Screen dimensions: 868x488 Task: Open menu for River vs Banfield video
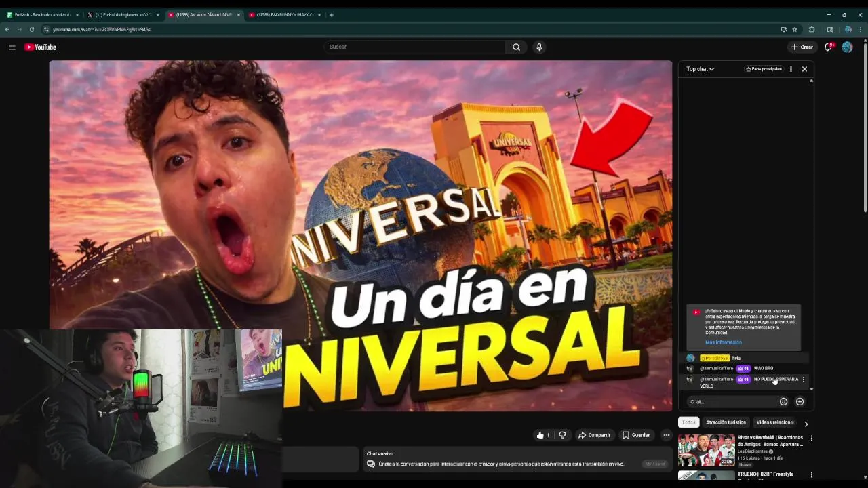click(x=811, y=439)
